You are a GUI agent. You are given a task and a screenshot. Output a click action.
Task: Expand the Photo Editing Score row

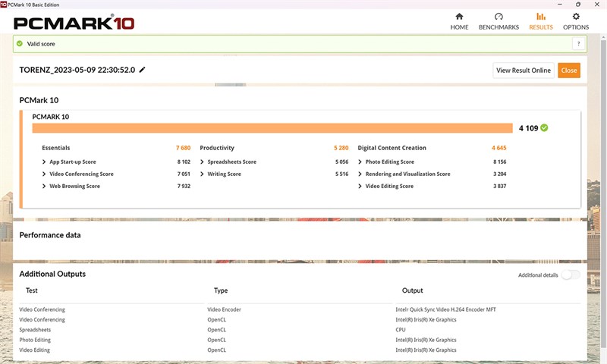[x=360, y=162]
